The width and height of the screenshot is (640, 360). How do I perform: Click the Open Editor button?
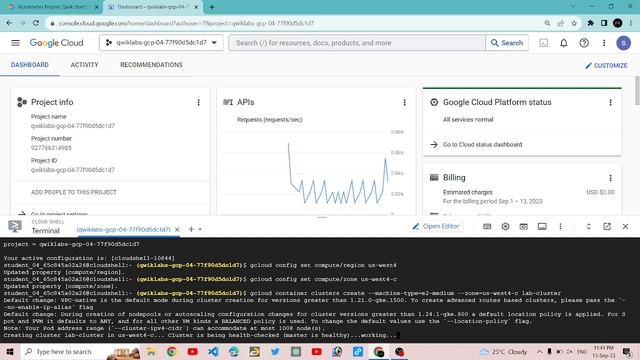tap(436, 226)
